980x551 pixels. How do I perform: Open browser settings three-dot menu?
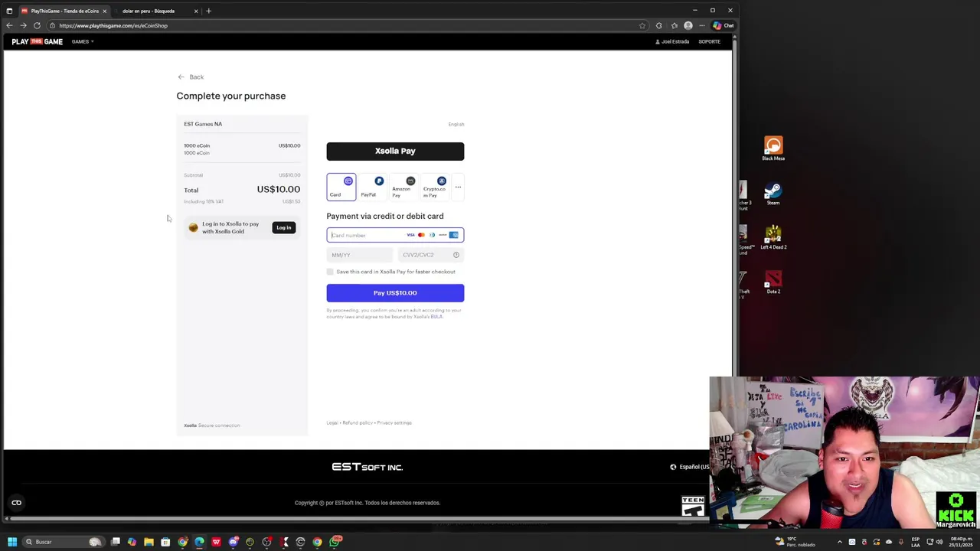[x=701, y=25]
